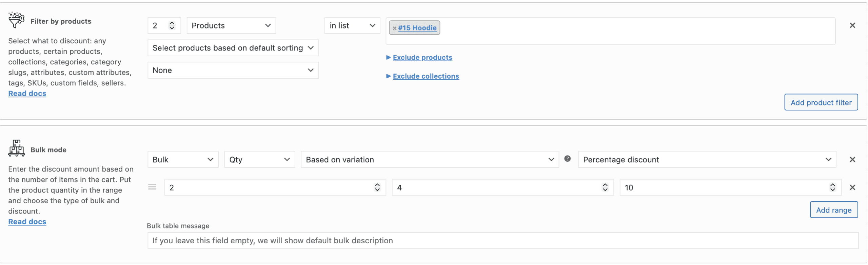Click the product quantity stepper showing 2
Image resolution: width=868 pixels, height=265 pixels.
[x=164, y=26]
